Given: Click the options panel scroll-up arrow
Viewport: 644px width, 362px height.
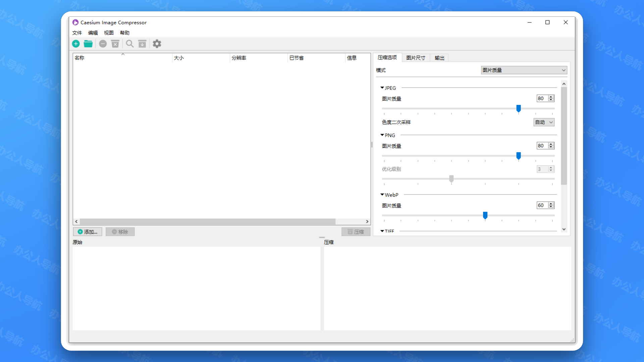Looking at the screenshot, I should (x=564, y=84).
